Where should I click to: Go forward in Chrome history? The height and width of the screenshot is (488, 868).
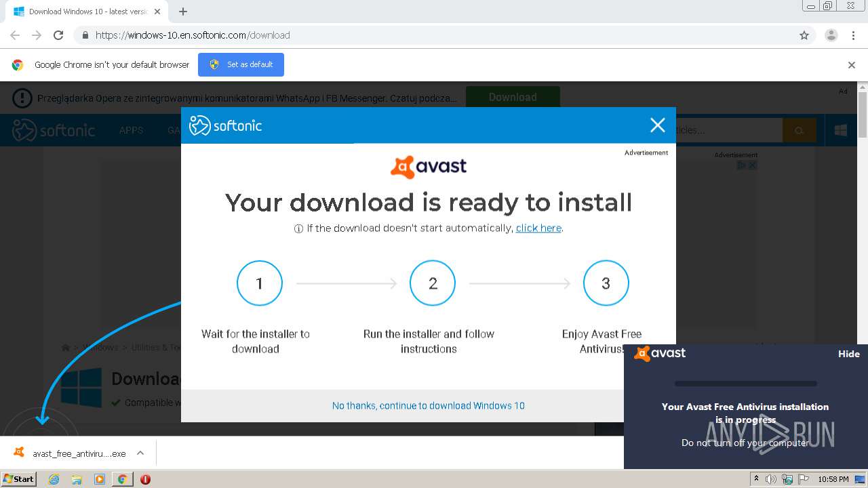click(x=37, y=35)
